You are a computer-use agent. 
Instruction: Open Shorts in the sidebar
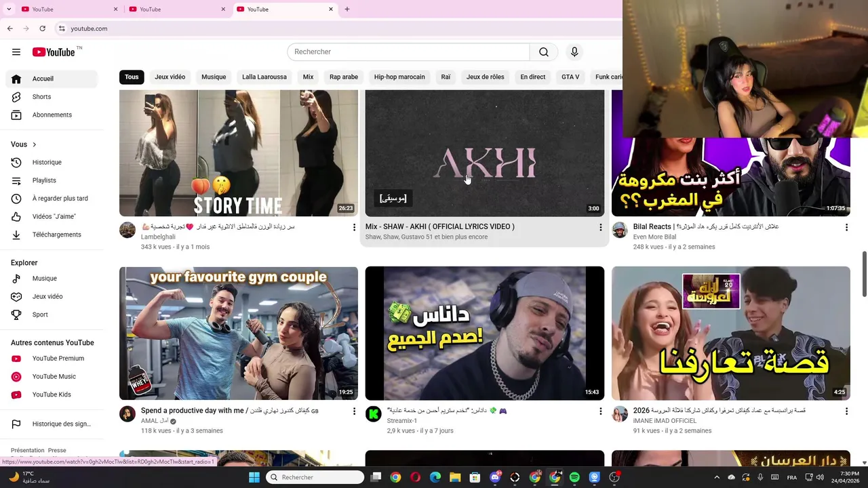[x=52, y=97]
